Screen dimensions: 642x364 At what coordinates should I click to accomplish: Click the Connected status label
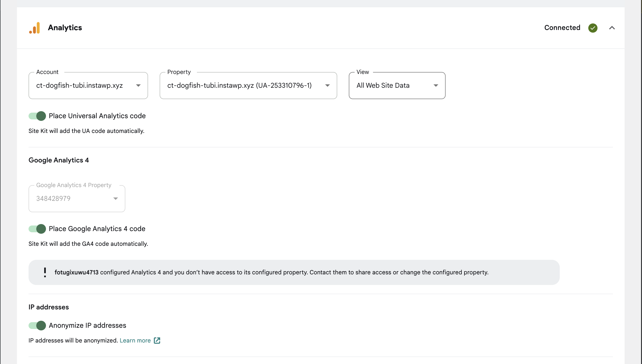562,28
